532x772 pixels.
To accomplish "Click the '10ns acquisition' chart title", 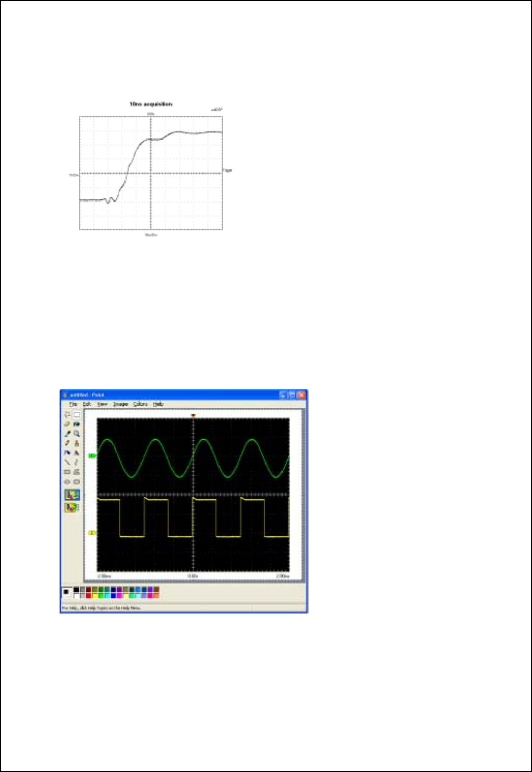I will 150,104.
